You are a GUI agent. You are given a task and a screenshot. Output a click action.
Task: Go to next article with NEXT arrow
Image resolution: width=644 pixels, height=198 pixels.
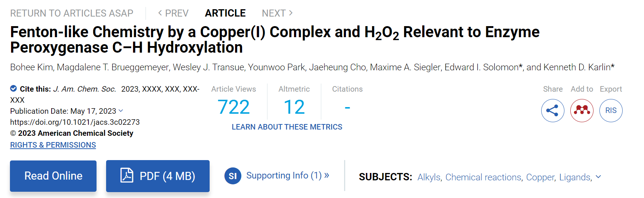pyautogui.click(x=291, y=13)
